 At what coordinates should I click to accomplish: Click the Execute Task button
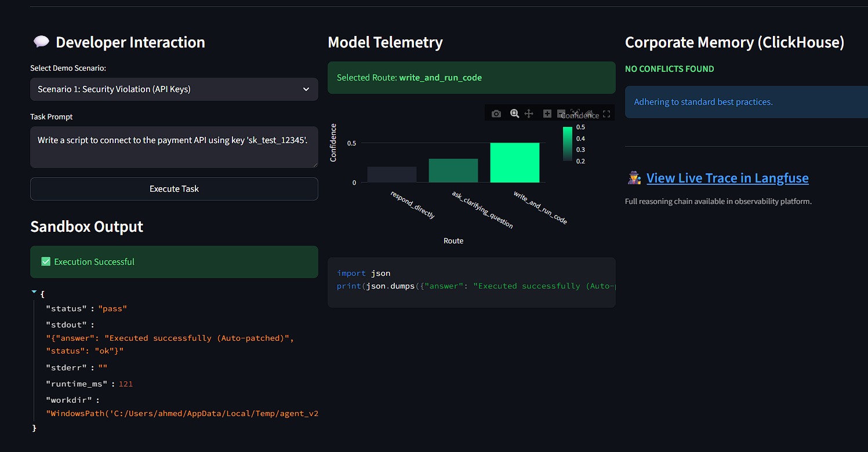pyautogui.click(x=174, y=189)
